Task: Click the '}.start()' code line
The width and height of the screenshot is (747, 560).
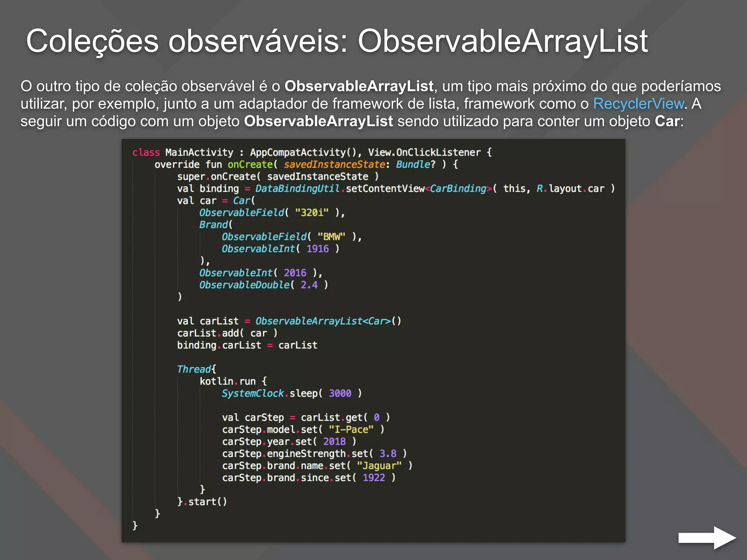Action: tap(202, 501)
